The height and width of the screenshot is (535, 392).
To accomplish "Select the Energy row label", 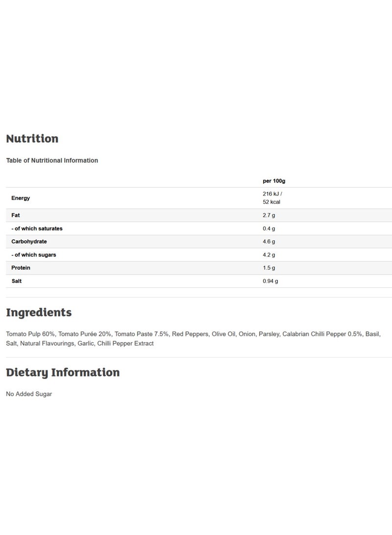I will click(21, 198).
